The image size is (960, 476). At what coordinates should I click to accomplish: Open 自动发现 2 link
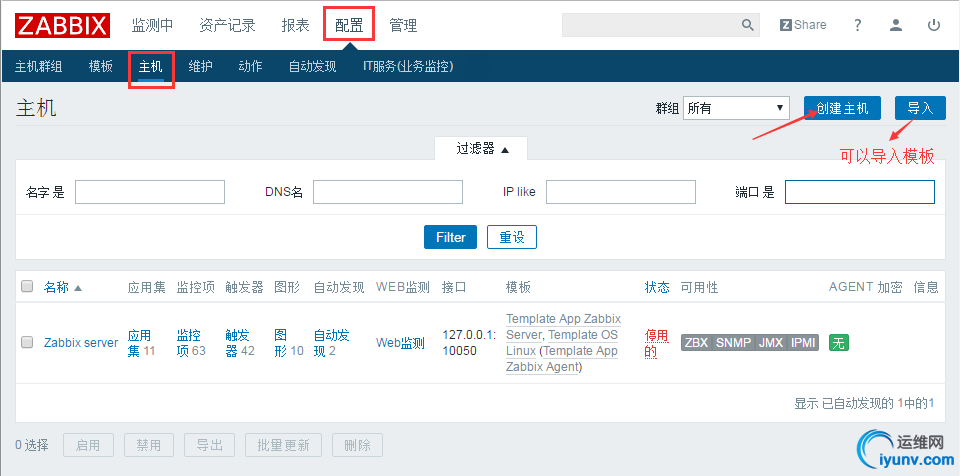click(332, 343)
